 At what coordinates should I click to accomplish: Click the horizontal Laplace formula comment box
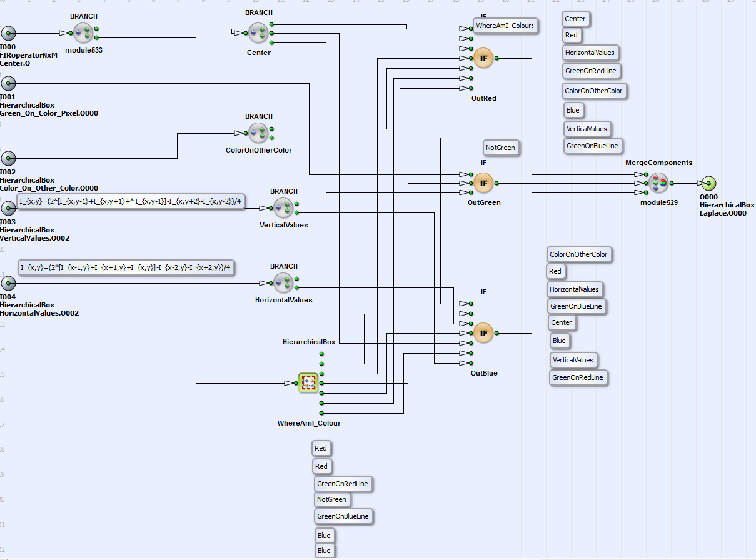tap(127, 267)
